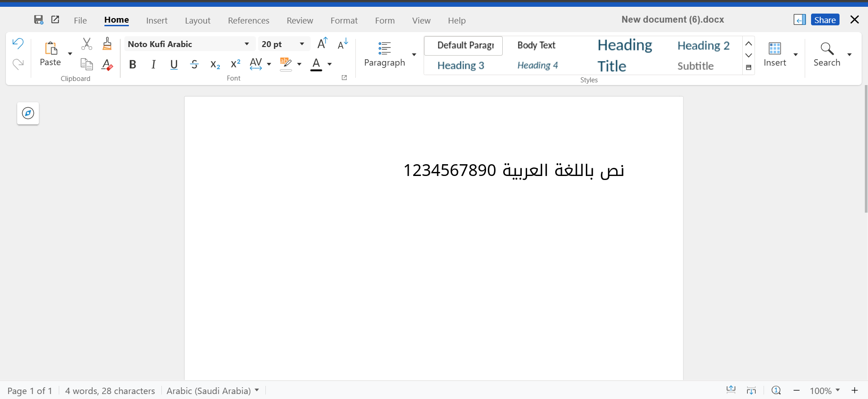The width and height of the screenshot is (868, 399).
Task: Open the navigator compass button
Action: 28,113
